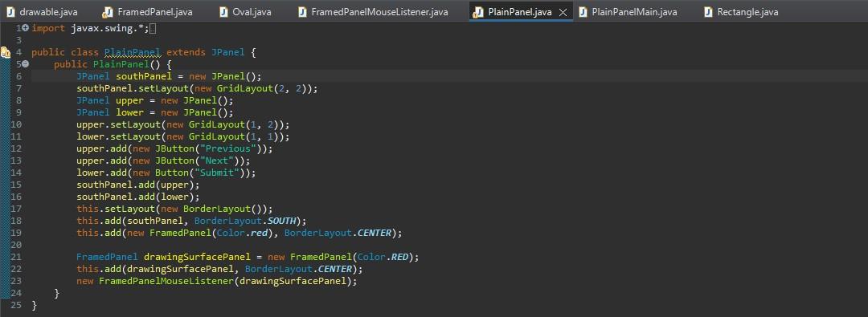The height and width of the screenshot is (317, 868).
Task: Click the file icon on drawable.java tab
Action: tap(10, 11)
